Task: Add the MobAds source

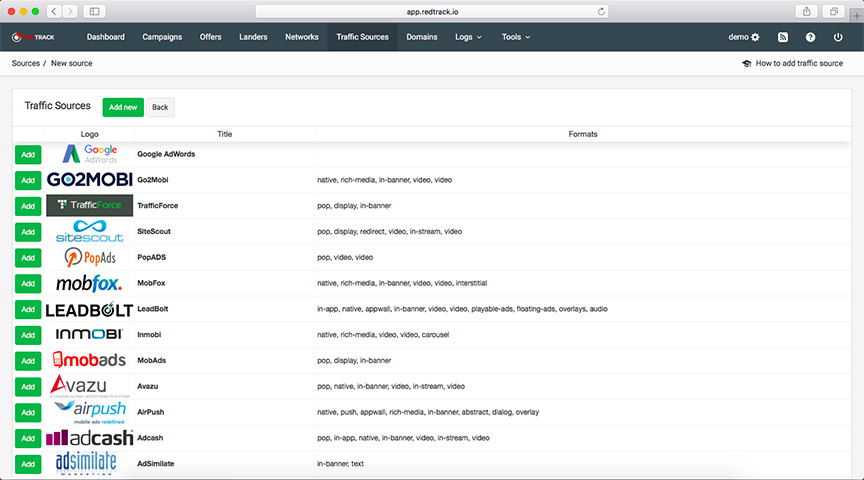Action: (x=28, y=361)
